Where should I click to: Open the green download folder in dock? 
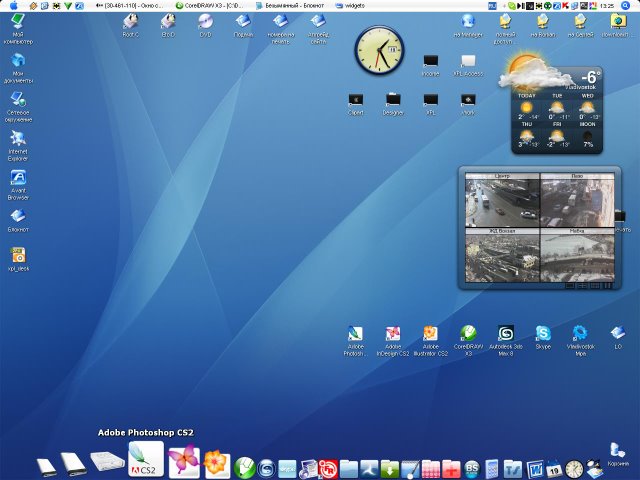(x=390, y=469)
